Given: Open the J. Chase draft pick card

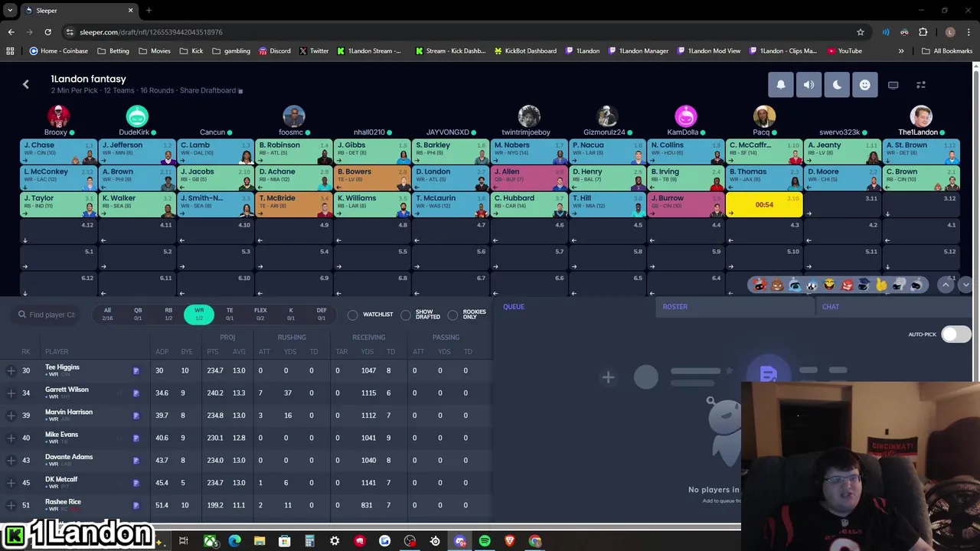Looking at the screenshot, I should point(58,152).
